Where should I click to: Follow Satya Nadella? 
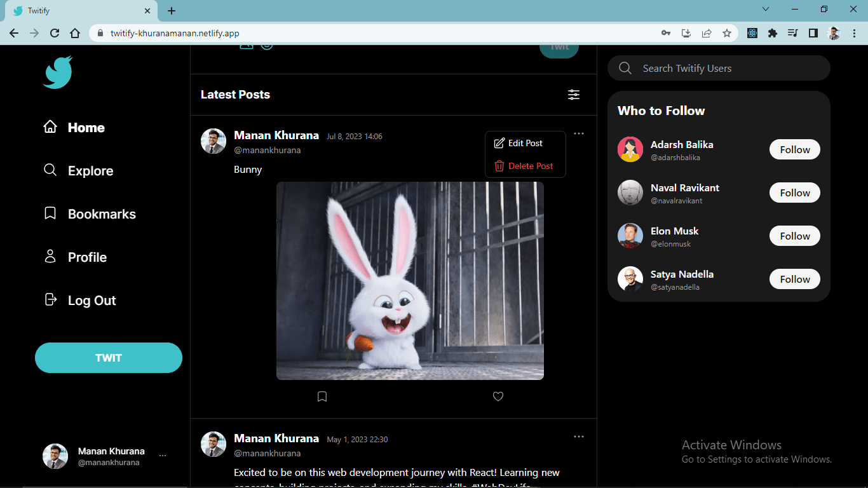coord(795,279)
